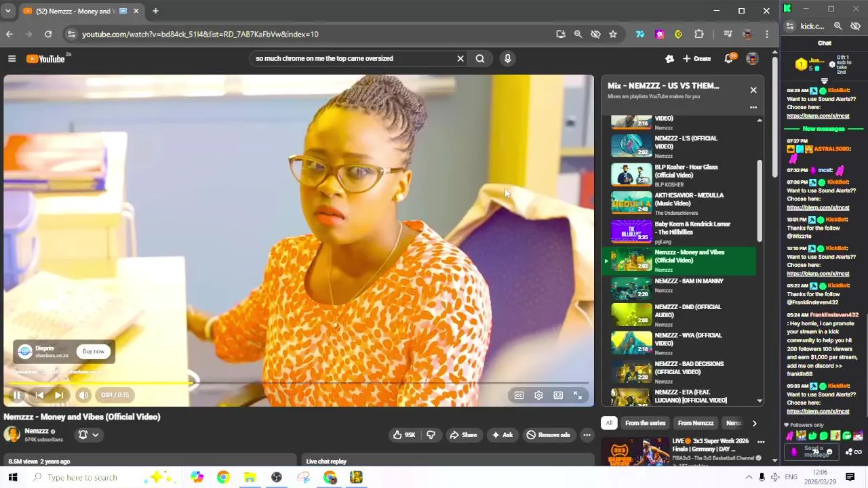The width and height of the screenshot is (868, 488).
Task: Open site settings in Kick window
Action: (x=790, y=26)
